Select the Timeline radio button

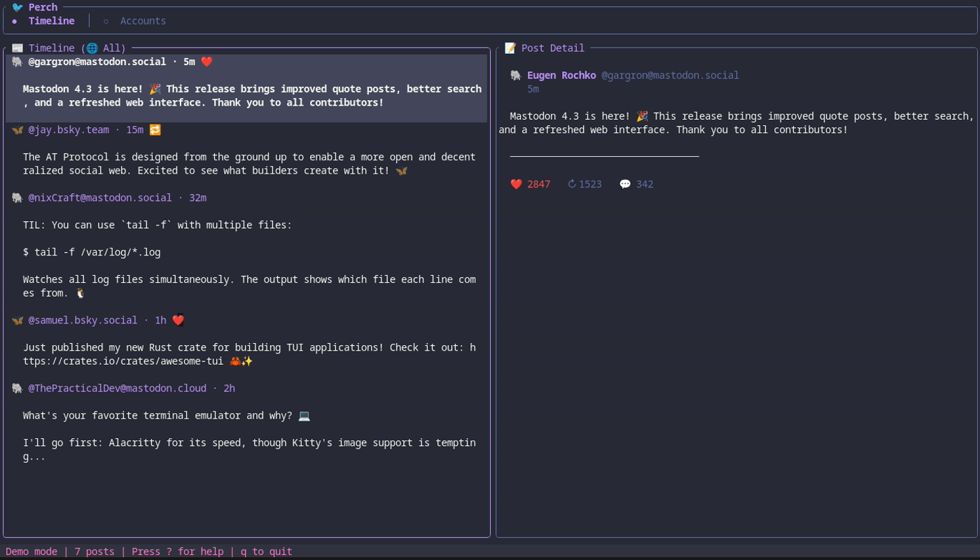click(15, 21)
